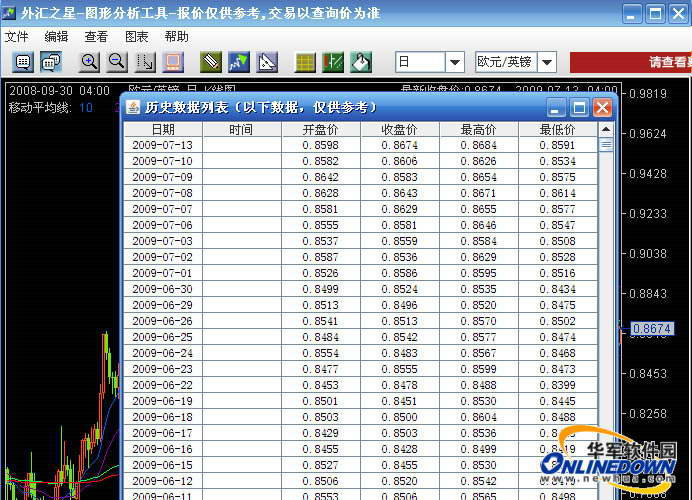Viewport: 692px width, 500px height.
Task: Click the moving average value 10
Action: [86, 107]
